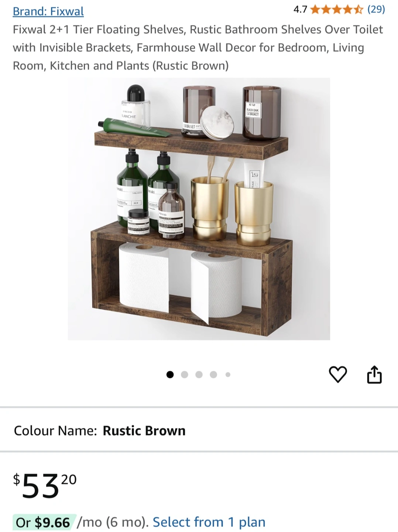Screen dimensions: 398x532
Task: Tap the $53.20 price
Action: pyautogui.click(x=45, y=486)
